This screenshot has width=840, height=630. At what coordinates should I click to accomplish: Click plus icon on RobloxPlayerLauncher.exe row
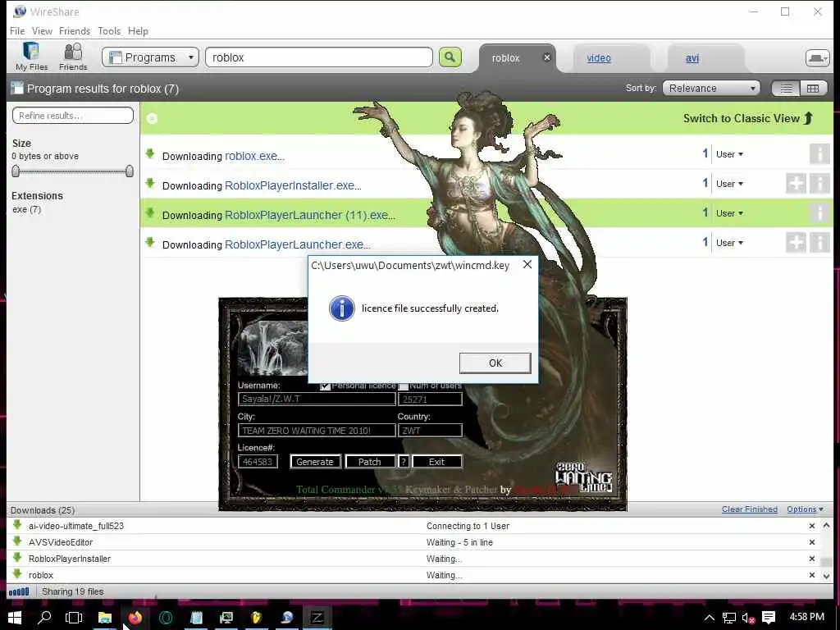[x=796, y=243]
